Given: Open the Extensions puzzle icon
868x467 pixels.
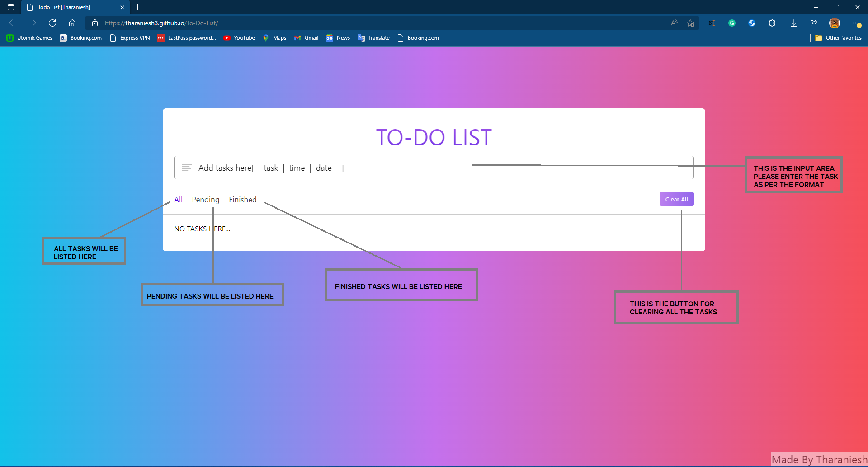Looking at the screenshot, I should [772, 23].
